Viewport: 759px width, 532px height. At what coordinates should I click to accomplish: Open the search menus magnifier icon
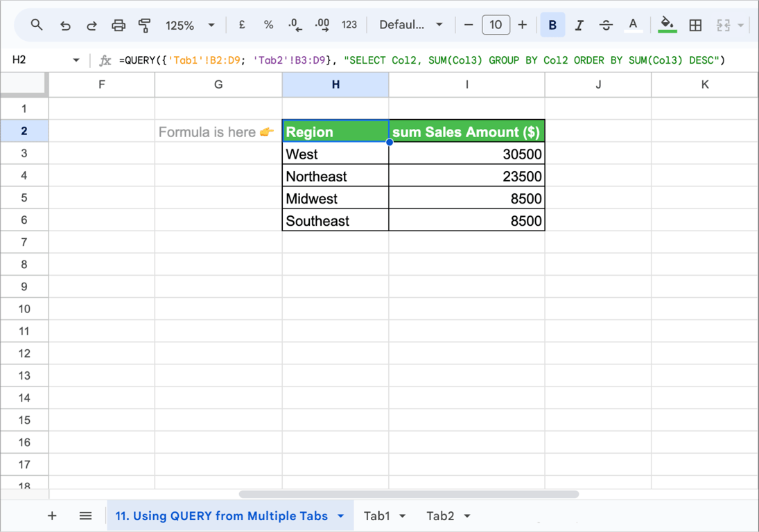click(37, 25)
